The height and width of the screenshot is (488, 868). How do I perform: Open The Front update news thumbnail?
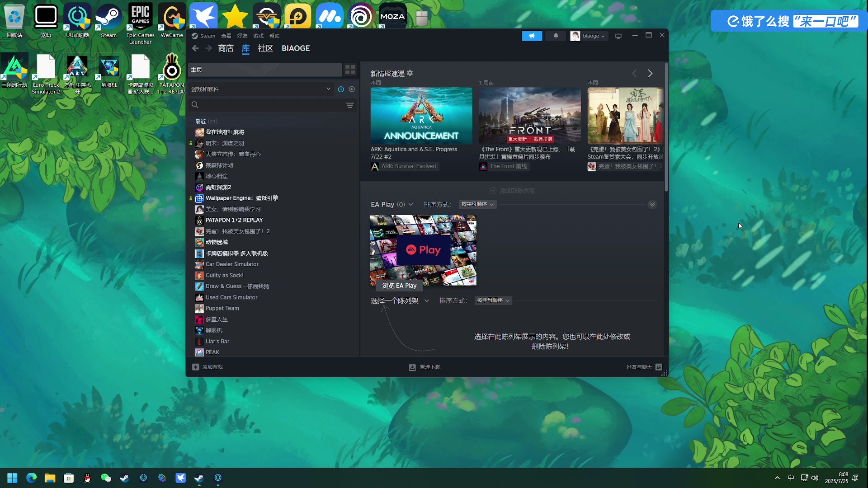(530, 116)
